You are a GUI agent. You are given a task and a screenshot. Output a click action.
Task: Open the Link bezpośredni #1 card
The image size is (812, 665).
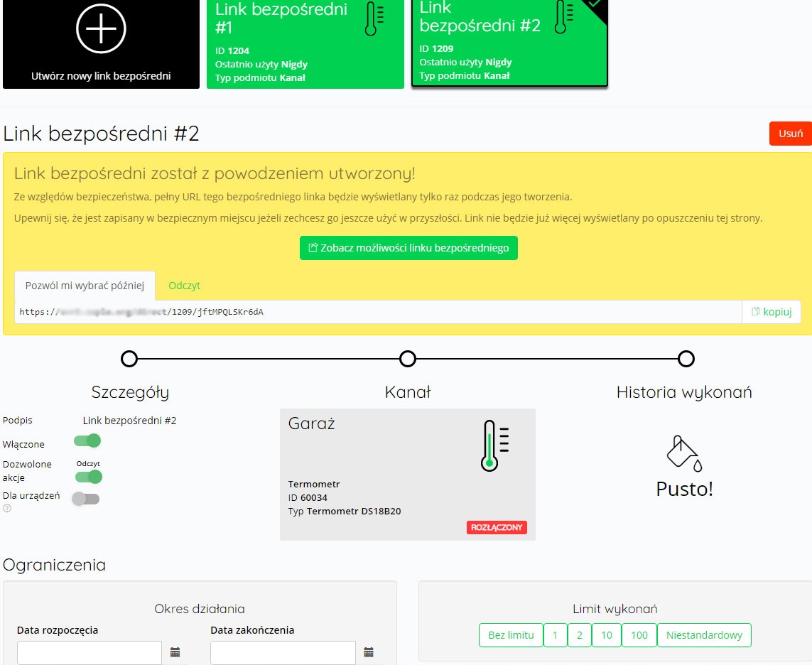[305, 44]
